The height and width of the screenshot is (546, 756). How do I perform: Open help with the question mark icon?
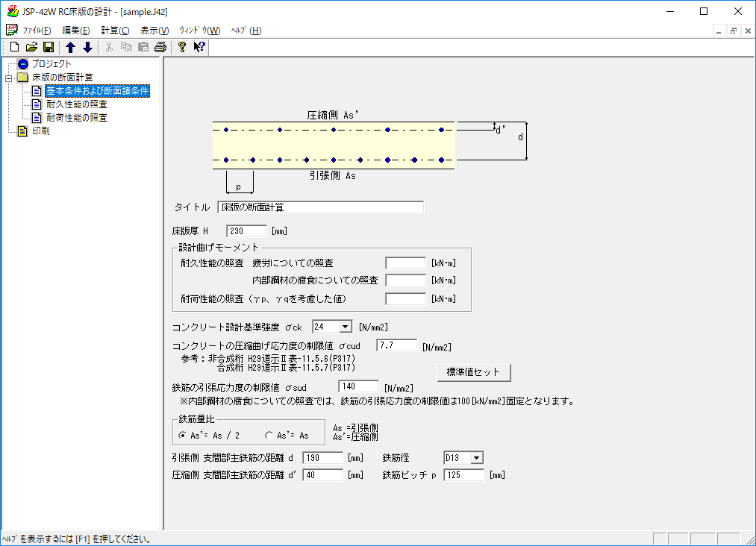click(x=182, y=47)
